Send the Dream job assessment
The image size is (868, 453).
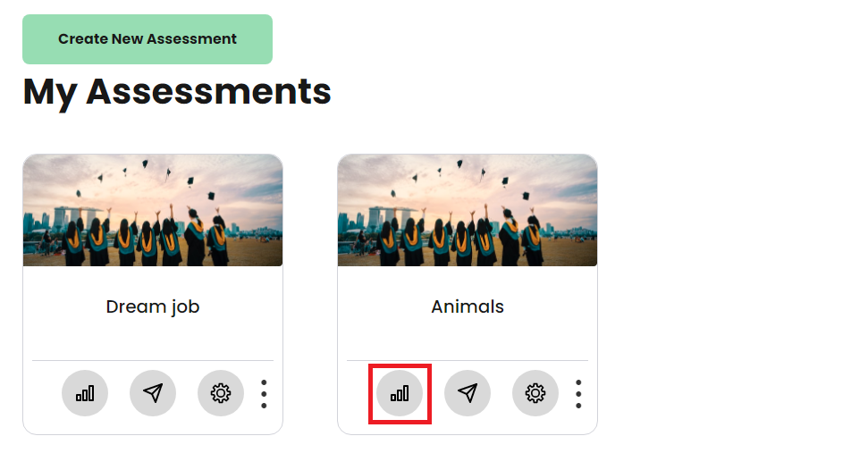(x=153, y=393)
